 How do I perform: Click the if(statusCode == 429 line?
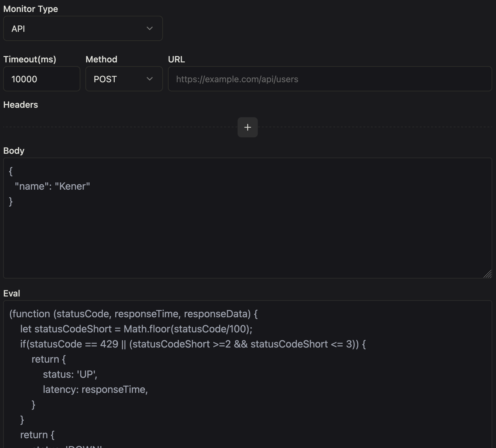click(x=193, y=344)
